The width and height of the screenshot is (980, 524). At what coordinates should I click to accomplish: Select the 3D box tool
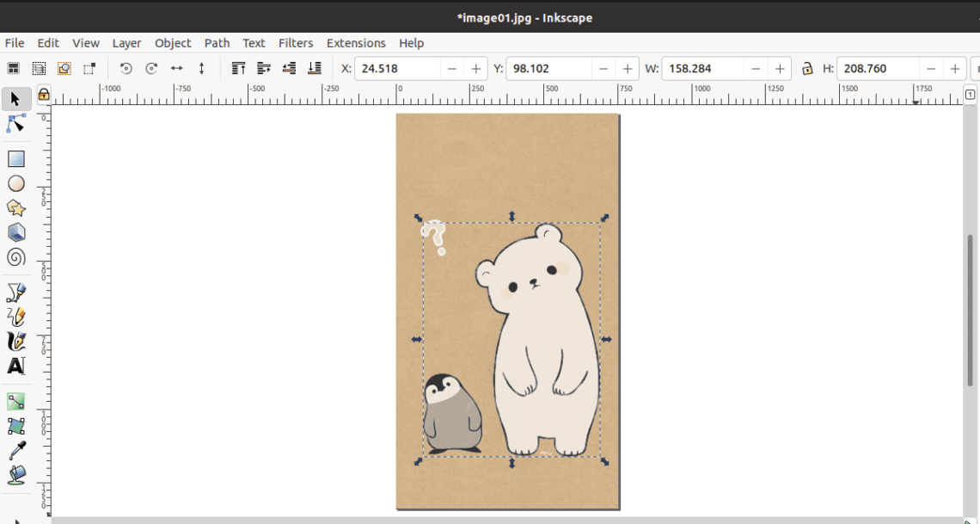(x=15, y=232)
